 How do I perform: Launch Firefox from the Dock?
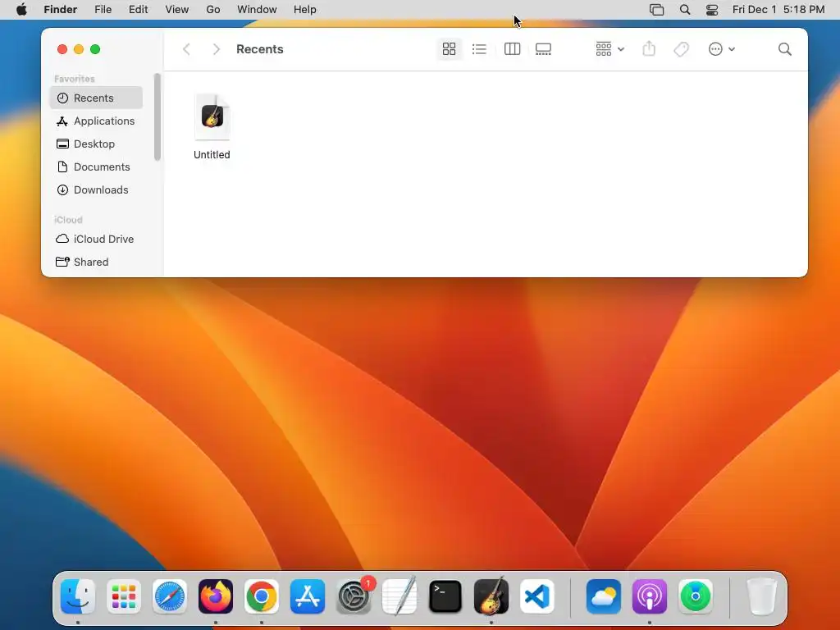click(x=216, y=596)
